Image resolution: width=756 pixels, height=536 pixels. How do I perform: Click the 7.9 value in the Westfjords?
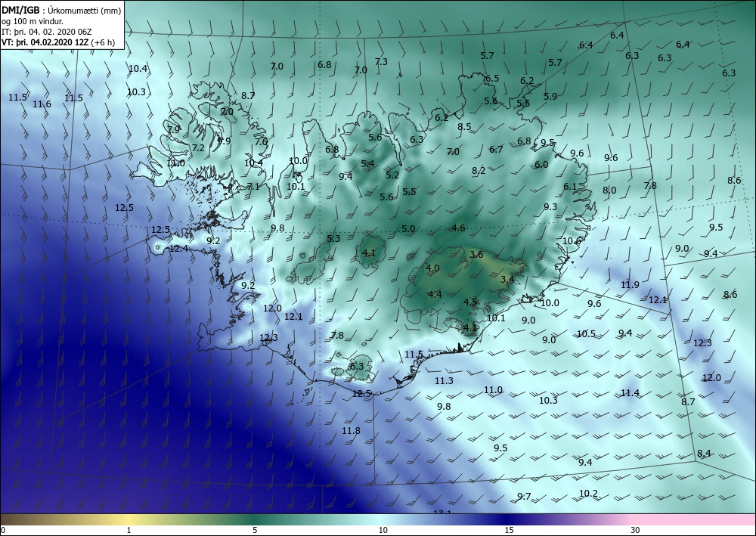173,129
